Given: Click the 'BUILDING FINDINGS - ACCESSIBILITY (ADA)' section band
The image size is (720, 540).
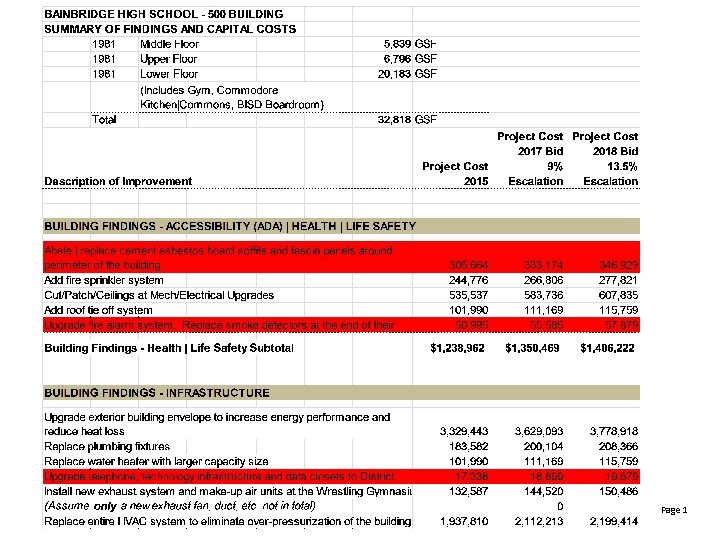Looking at the screenshot, I should pos(341,226).
